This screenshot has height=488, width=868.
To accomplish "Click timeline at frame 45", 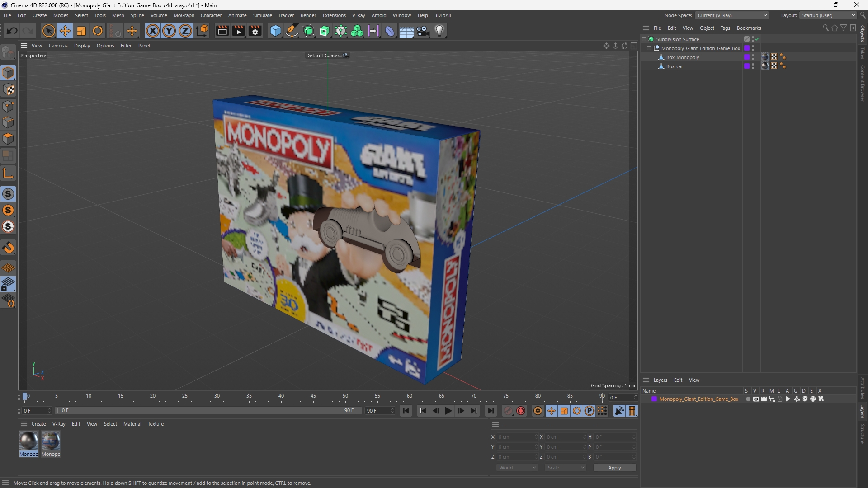I will point(313,397).
